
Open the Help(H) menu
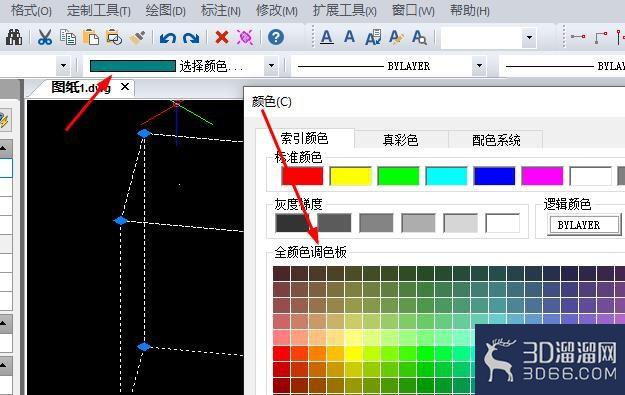coord(470,10)
